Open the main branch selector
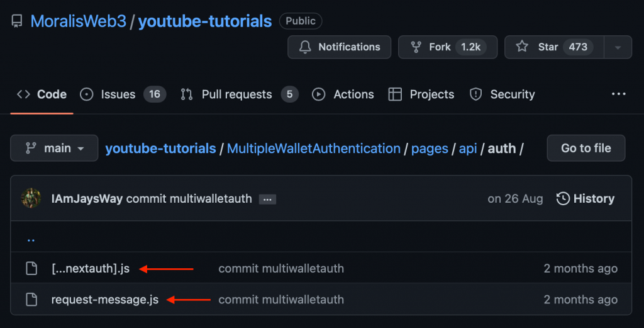The width and height of the screenshot is (644, 328). 54,148
